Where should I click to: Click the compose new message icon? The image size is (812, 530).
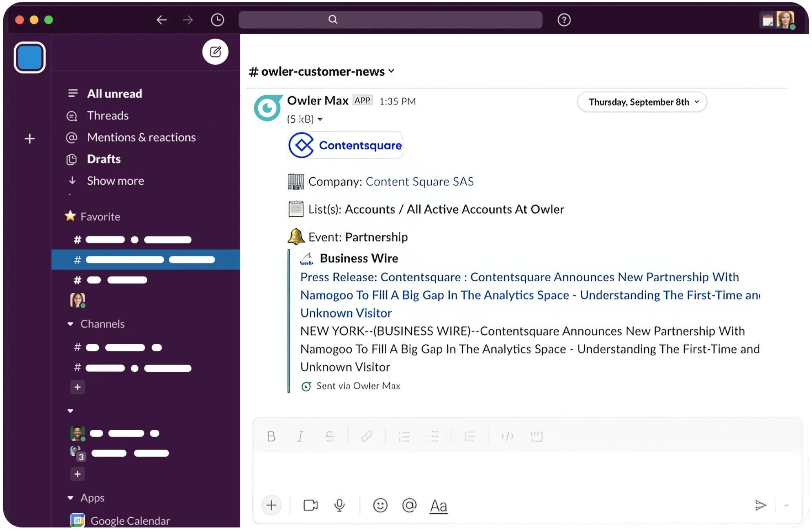click(x=215, y=52)
